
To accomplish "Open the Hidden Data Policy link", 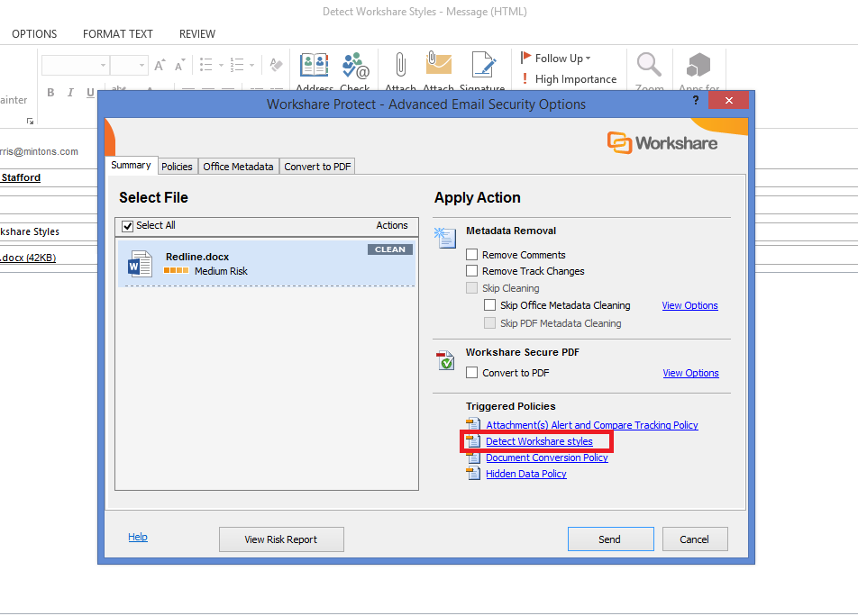I will 525,474.
